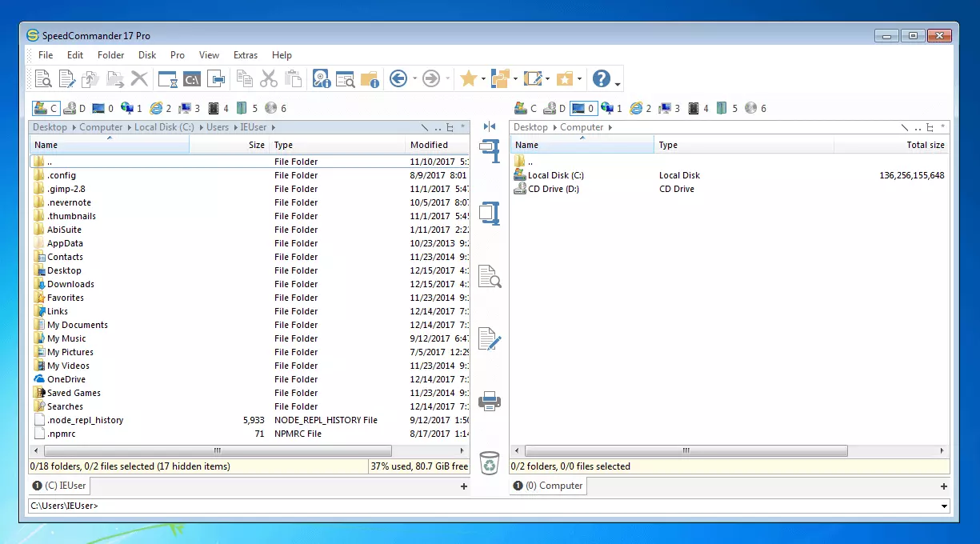Open the back history dropdown arrow
Screen dimensions: 980x544
[x=414, y=79]
